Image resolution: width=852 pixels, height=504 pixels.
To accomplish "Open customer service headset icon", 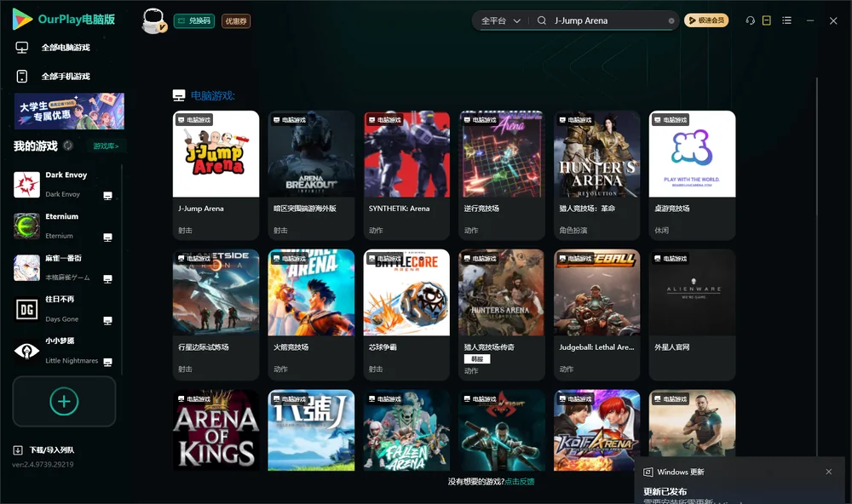I will pos(750,20).
